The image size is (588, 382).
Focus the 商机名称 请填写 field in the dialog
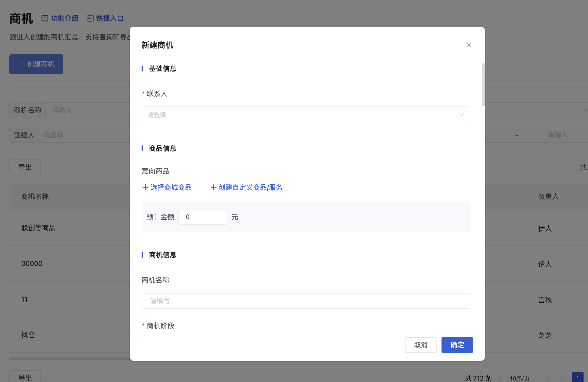(305, 301)
